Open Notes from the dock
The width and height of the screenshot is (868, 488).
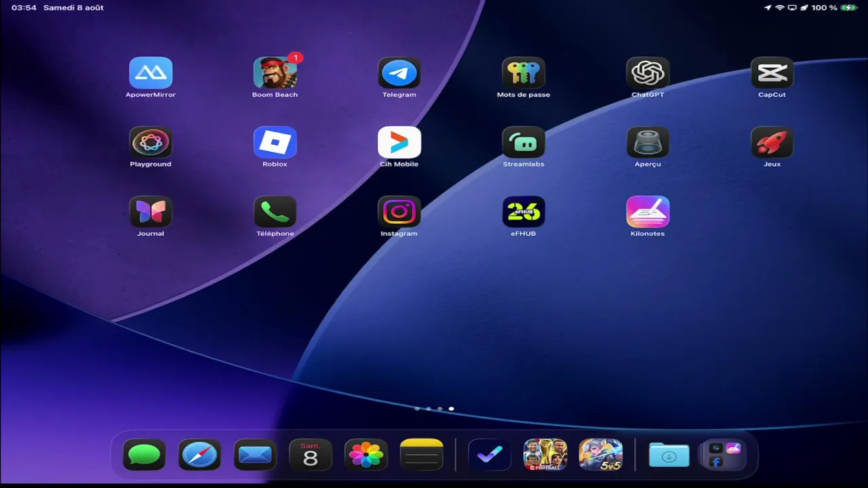click(x=422, y=455)
